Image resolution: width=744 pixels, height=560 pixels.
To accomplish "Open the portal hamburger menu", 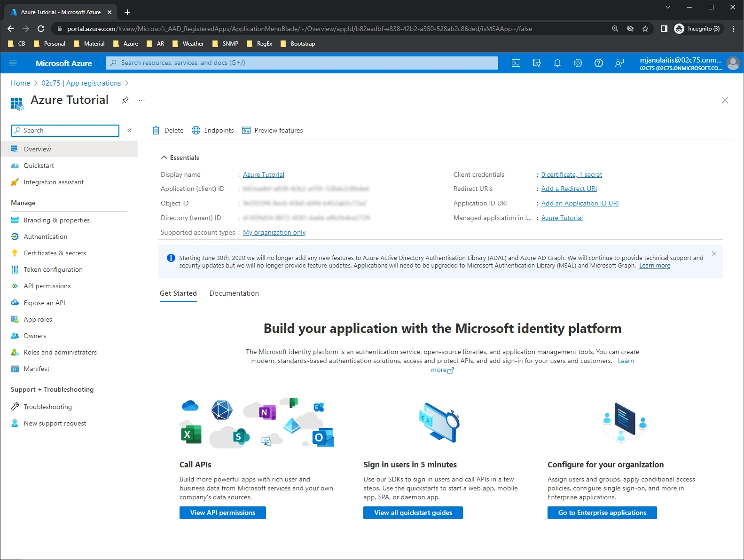I will click(x=13, y=63).
